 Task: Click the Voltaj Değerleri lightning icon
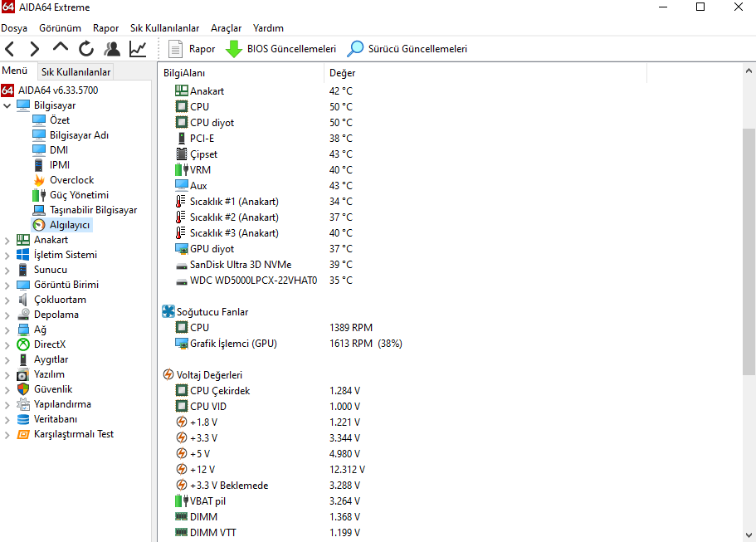point(168,374)
